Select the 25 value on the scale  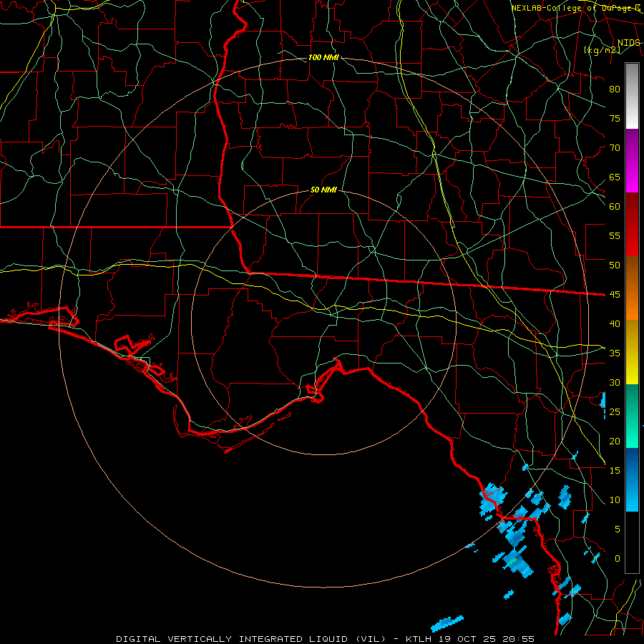coord(615,412)
